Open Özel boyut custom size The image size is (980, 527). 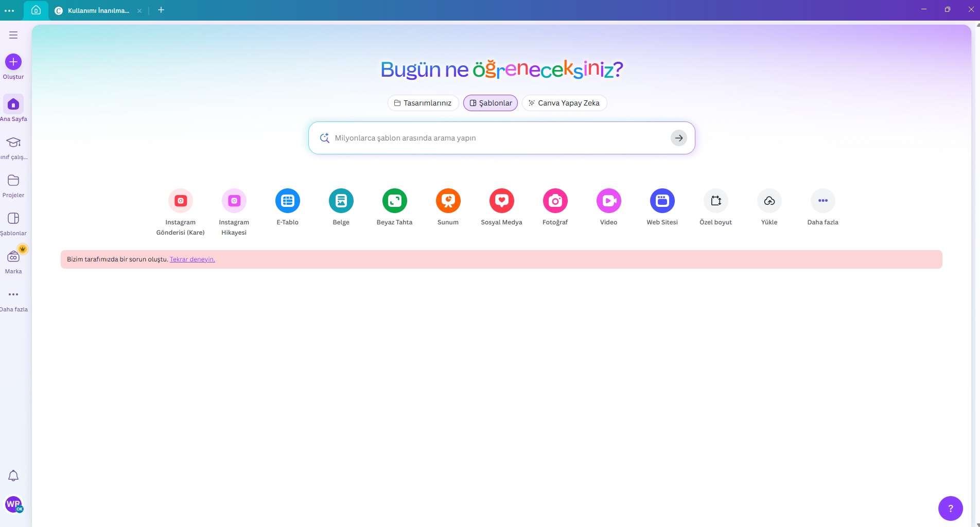[715, 201]
